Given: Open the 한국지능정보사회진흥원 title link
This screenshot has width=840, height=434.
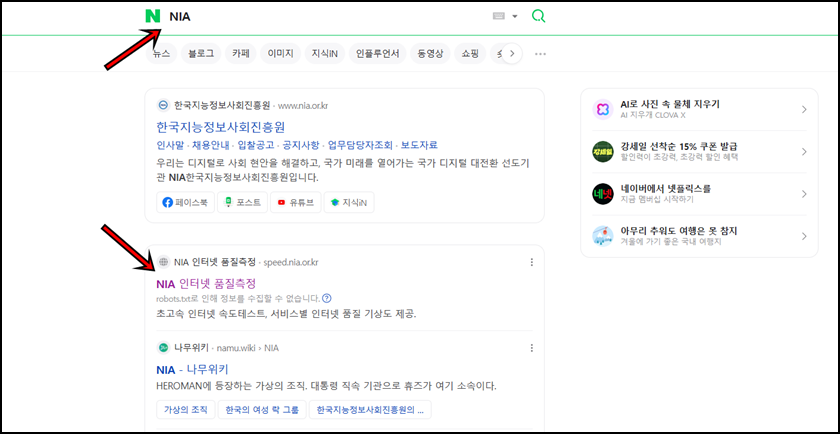Looking at the screenshot, I should [220, 128].
